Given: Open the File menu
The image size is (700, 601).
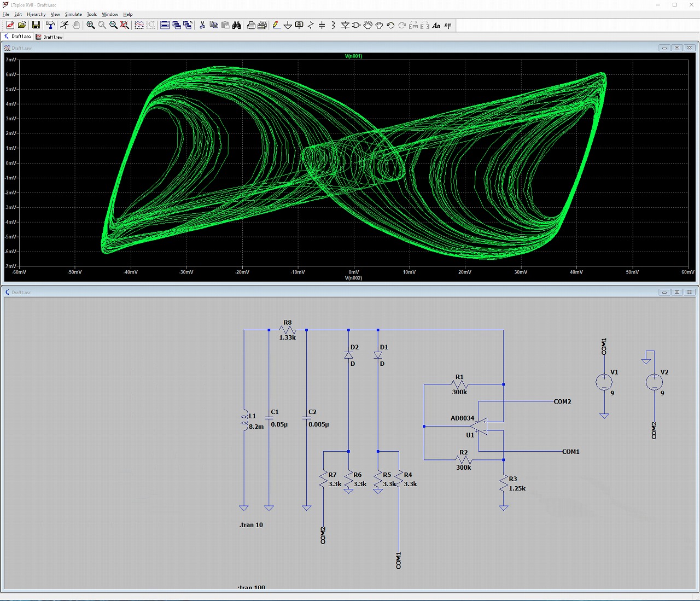Looking at the screenshot, I should click(x=6, y=14).
